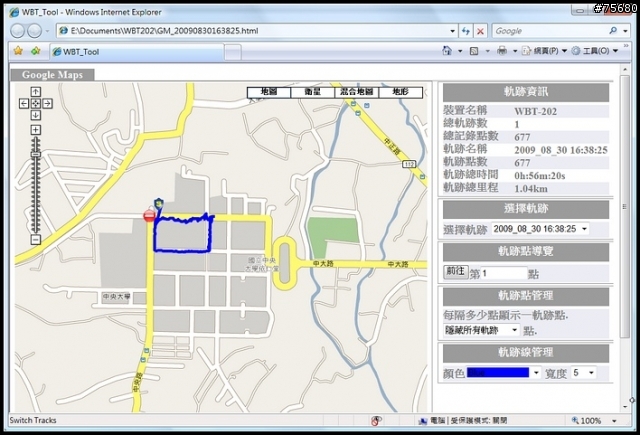Open the Favorites Center star icon

point(18,51)
